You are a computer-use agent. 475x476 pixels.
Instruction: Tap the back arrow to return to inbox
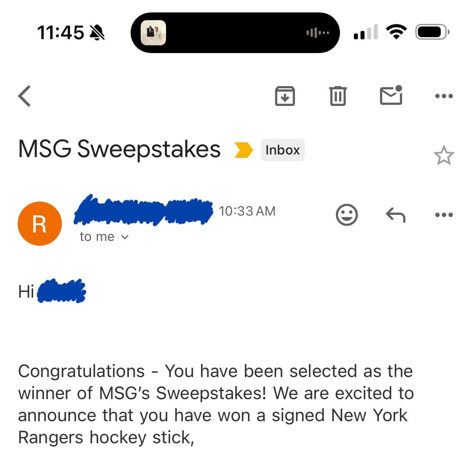25,96
